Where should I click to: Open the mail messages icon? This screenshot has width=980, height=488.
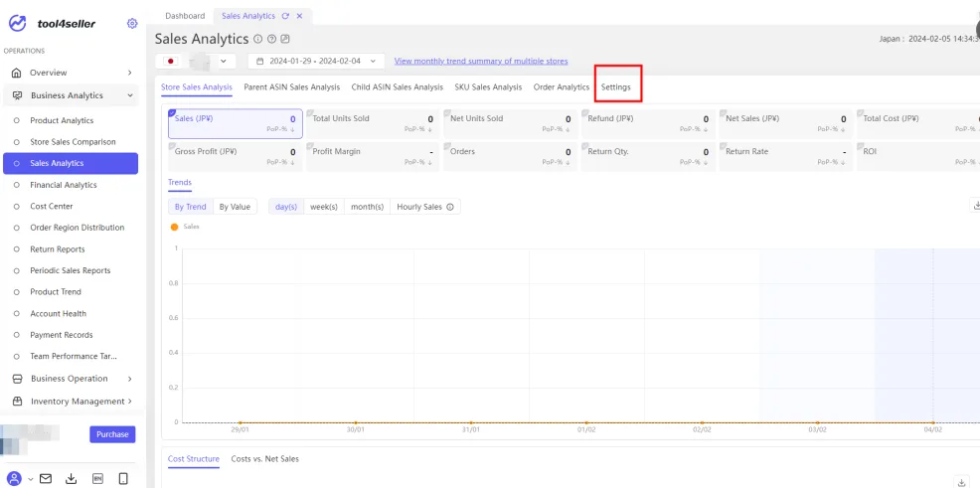(x=46, y=479)
